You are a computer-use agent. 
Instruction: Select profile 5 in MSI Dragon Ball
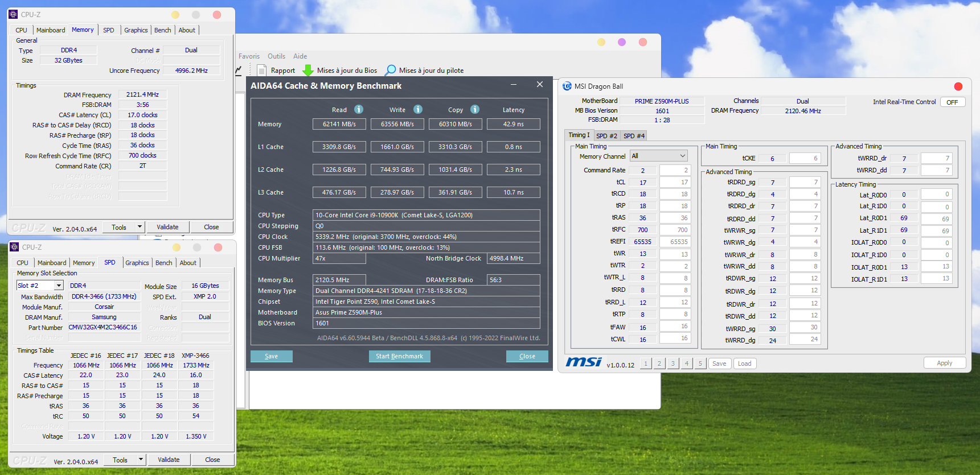point(700,364)
